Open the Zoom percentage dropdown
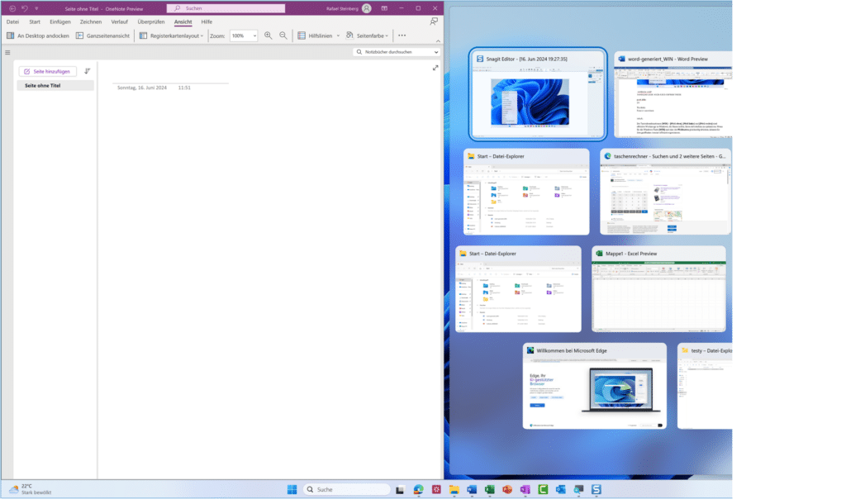 (254, 36)
